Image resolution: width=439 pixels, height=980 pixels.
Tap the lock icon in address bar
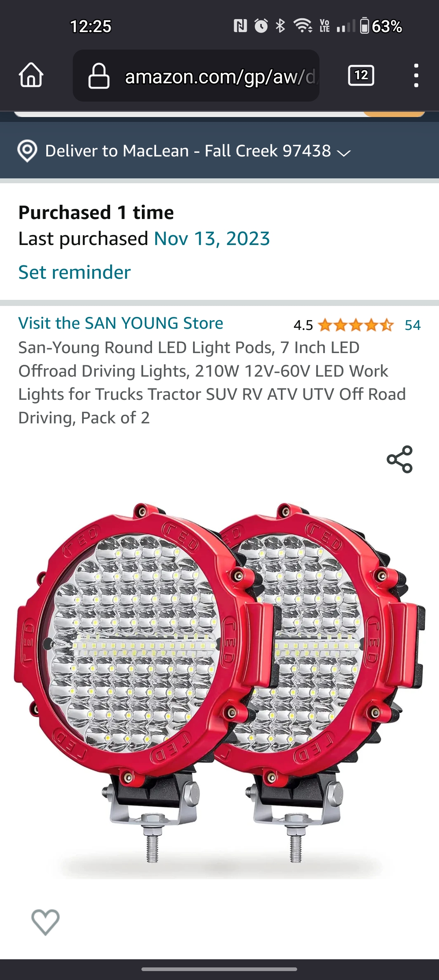click(99, 76)
